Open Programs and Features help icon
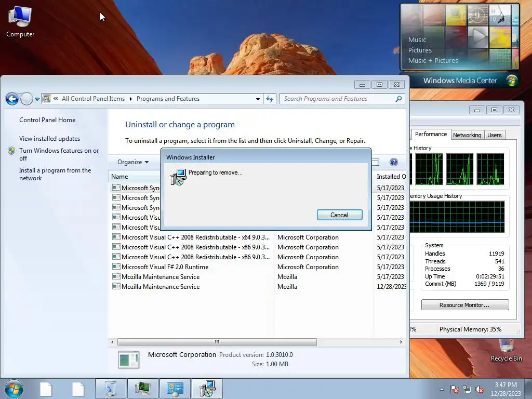Image resolution: width=532 pixels, height=399 pixels. 394,162
